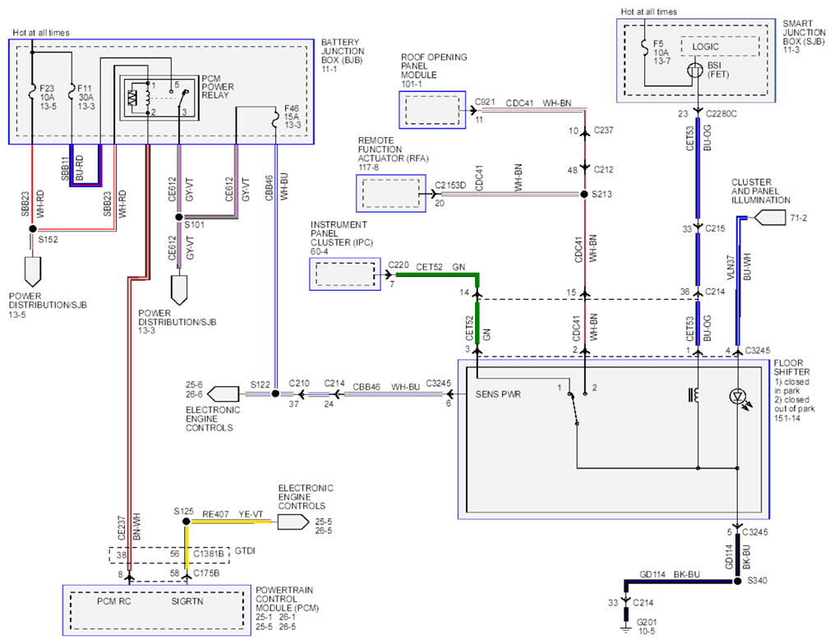Click the Power Distribution/SJB 13-5 arrow

tap(32, 272)
